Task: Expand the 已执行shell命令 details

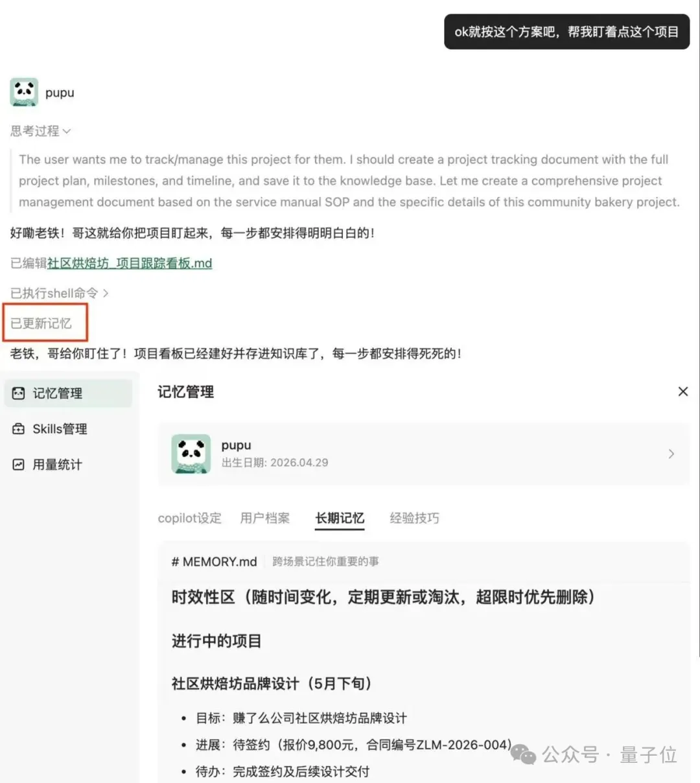Action: [60, 293]
